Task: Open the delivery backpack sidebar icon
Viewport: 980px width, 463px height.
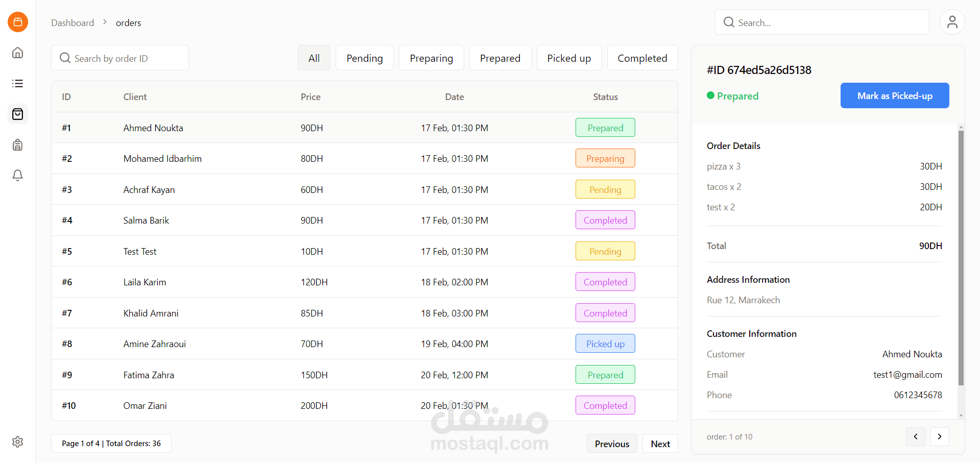Action: (x=18, y=145)
